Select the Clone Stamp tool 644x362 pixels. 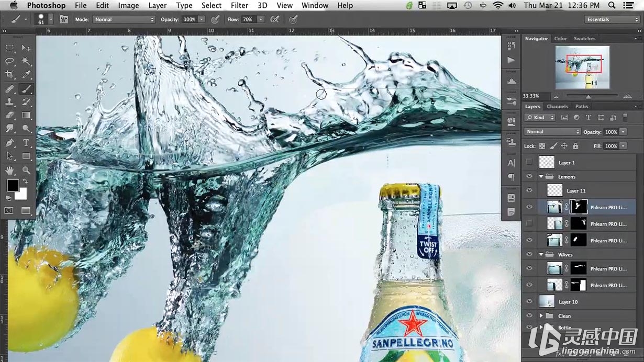pos(9,102)
